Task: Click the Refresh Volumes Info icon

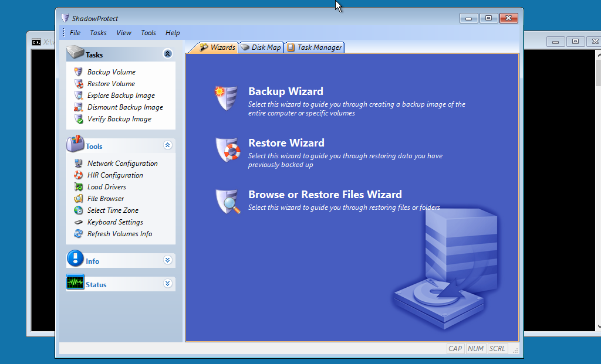Action: [78, 234]
